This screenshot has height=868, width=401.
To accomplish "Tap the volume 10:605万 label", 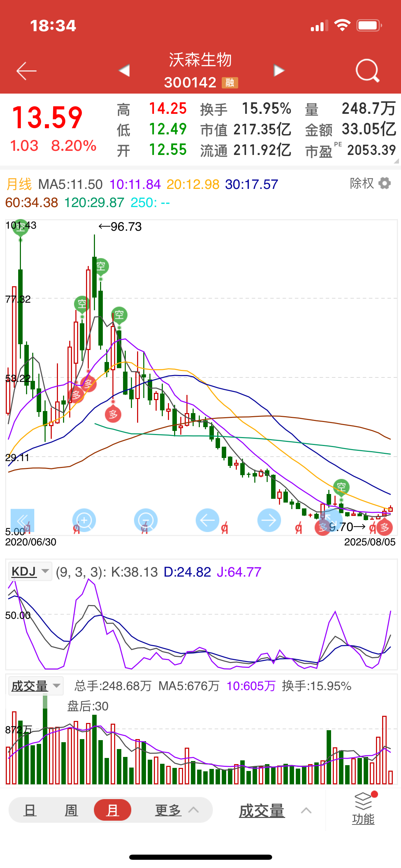I will click(x=251, y=686).
